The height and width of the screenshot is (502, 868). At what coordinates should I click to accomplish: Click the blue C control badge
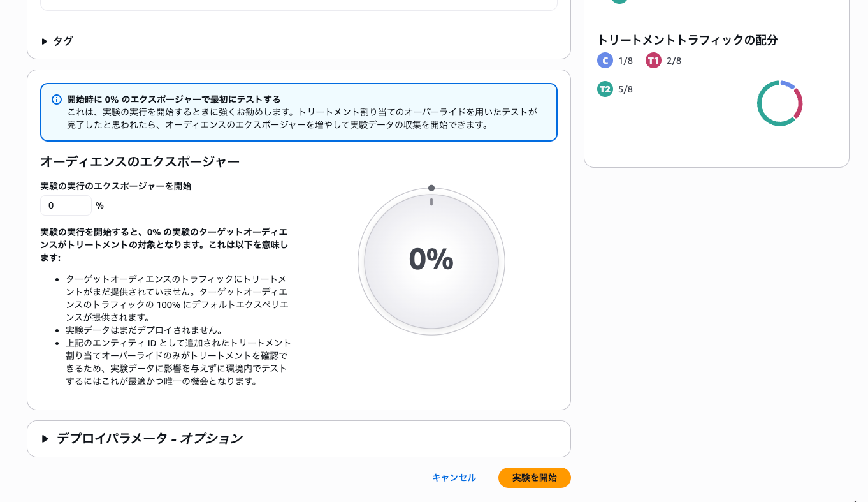(x=605, y=61)
